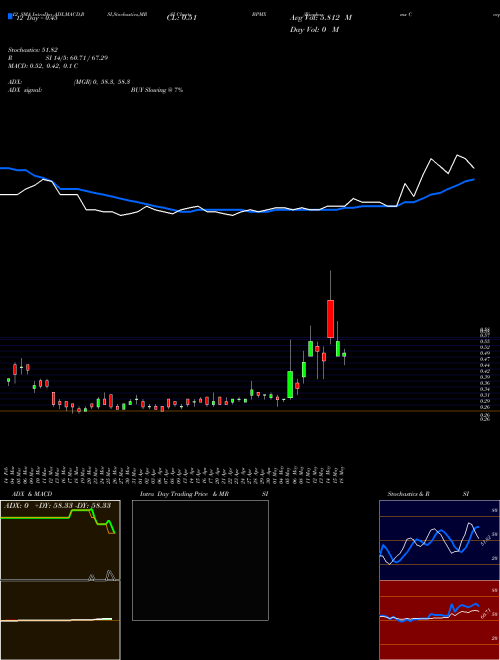Click the last green candlestick on the chart
Viewport: 500px width, 660px height.
pyautogui.click(x=344, y=355)
